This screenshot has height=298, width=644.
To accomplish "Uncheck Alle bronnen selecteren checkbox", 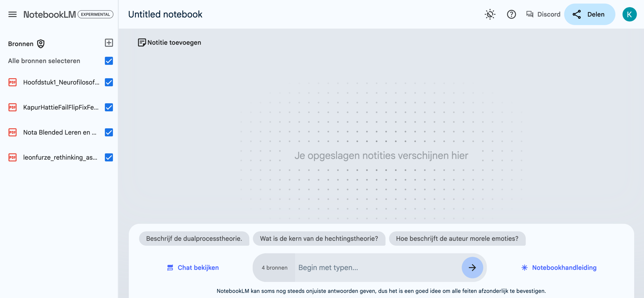I will (x=109, y=61).
